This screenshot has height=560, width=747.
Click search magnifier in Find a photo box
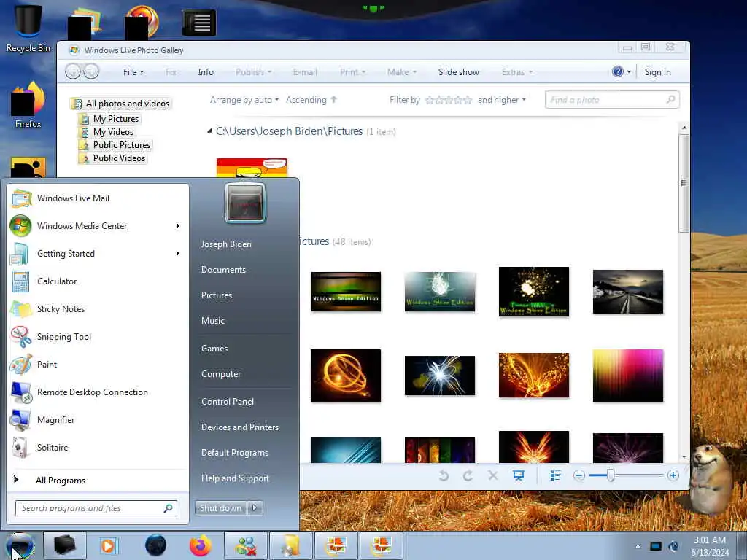(670, 99)
